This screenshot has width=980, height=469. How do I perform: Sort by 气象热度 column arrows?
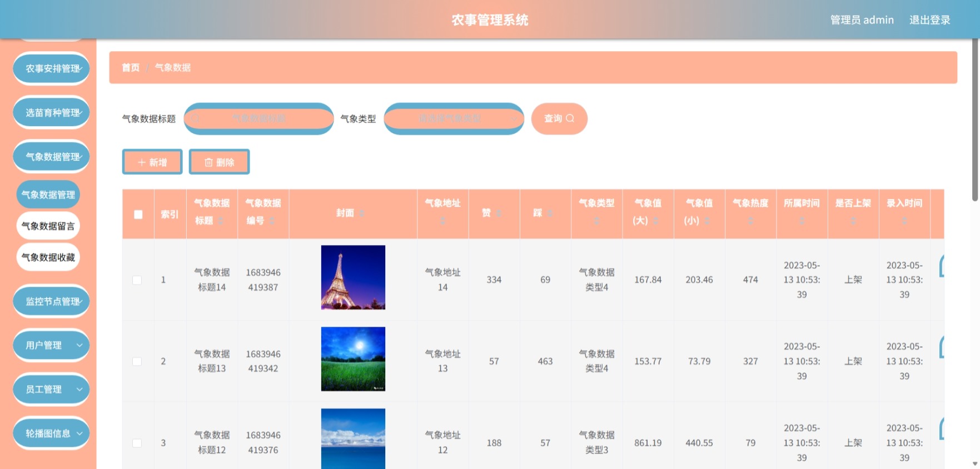[750, 221]
